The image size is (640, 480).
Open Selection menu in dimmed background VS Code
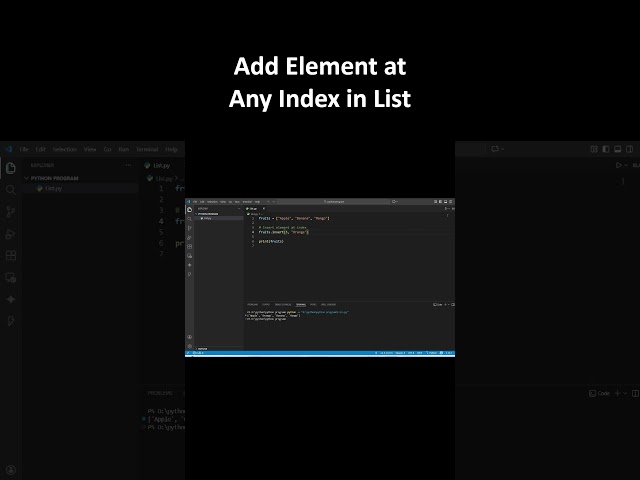(65, 149)
